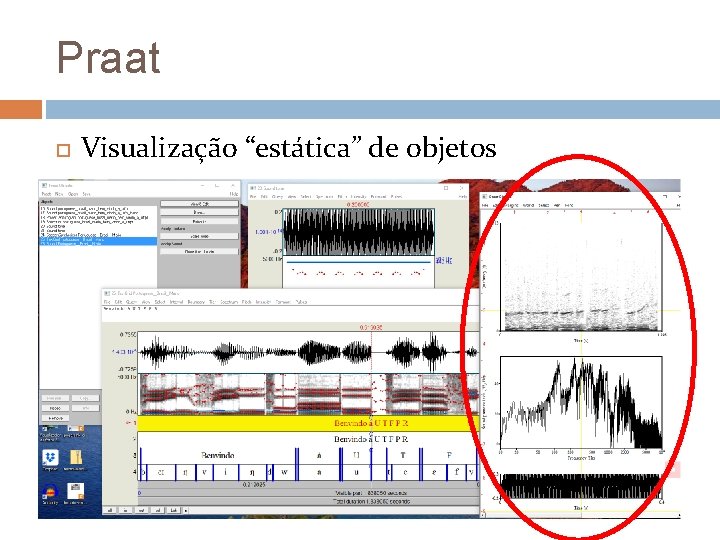Open File menu in TextGrid editor
Viewport: 720px width, 540px height.
107,302
